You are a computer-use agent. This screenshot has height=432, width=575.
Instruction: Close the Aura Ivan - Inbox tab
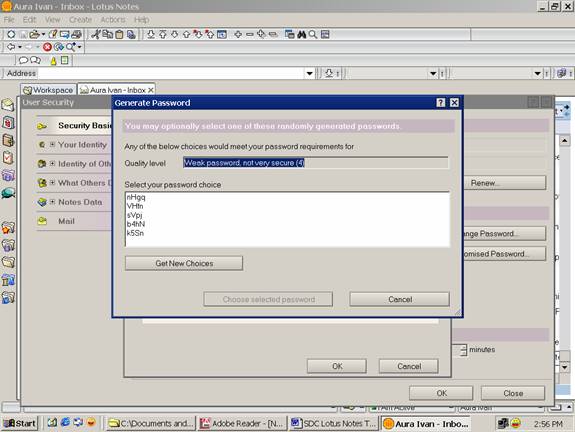[x=151, y=90]
